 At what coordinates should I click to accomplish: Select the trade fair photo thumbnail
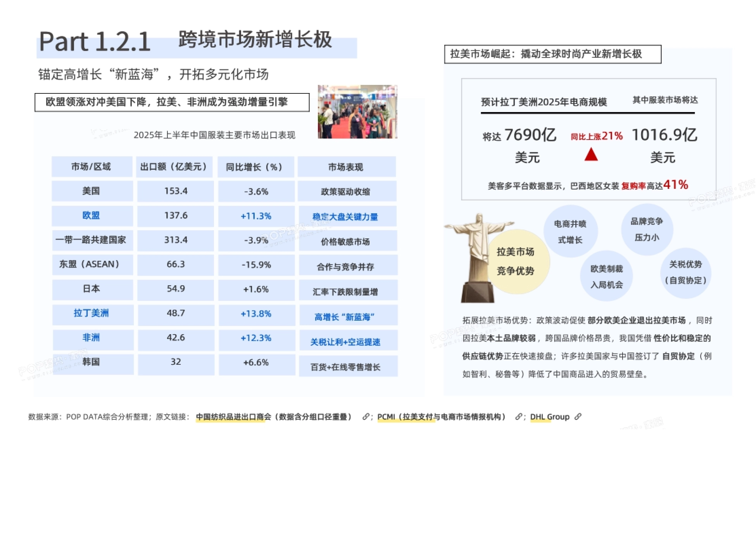click(x=357, y=112)
